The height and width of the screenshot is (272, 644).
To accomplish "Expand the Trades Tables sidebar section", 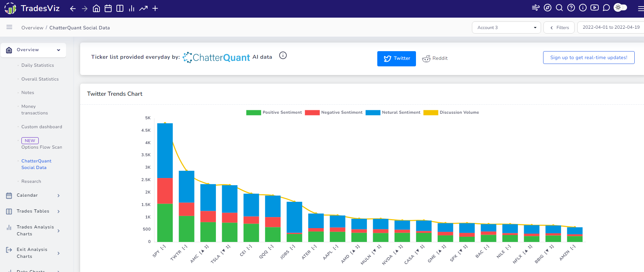I will [33, 211].
